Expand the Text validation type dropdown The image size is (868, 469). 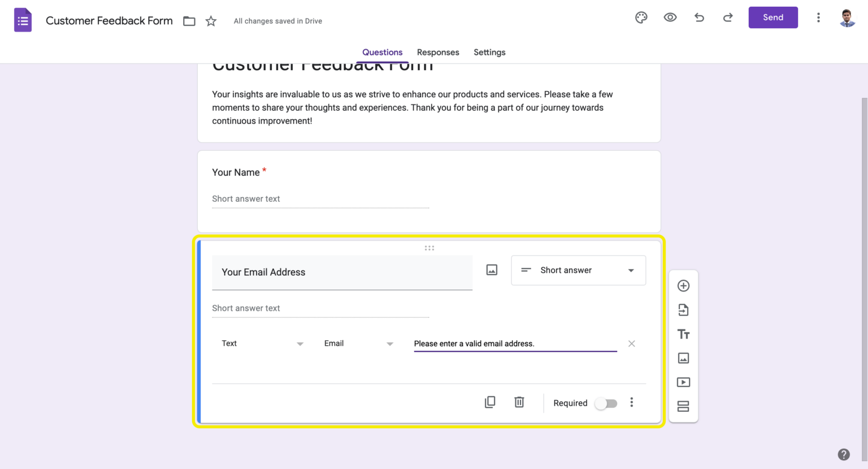(x=263, y=343)
